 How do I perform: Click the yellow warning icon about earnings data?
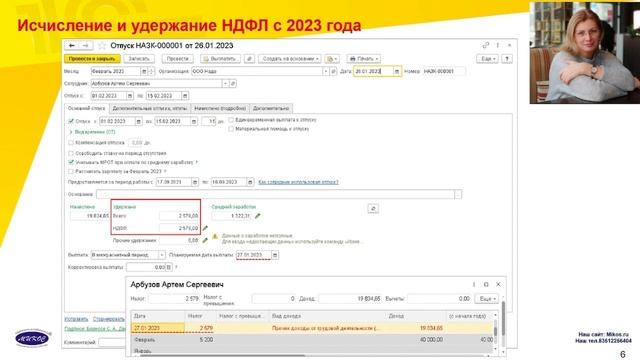click(x=215, y=236)
